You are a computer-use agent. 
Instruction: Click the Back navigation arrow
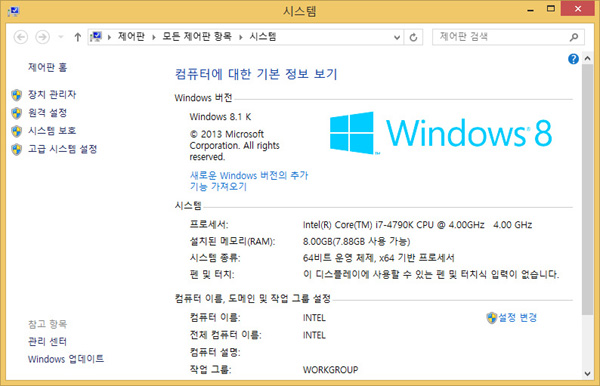[x=21, y=37]
